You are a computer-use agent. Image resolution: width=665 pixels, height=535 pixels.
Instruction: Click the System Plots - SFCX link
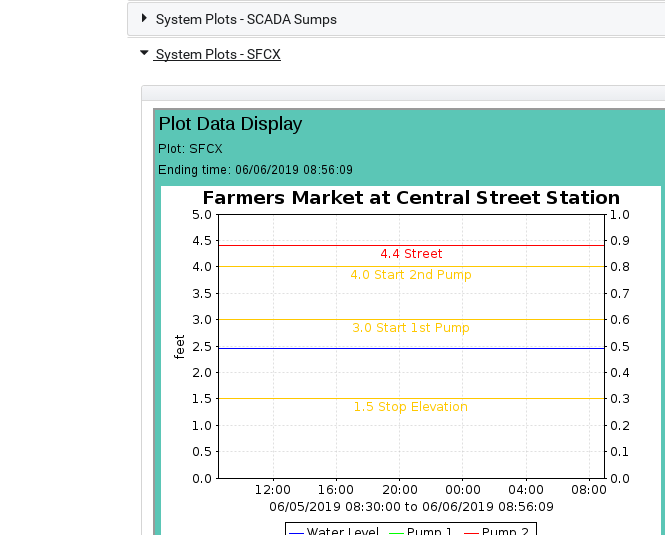click(218, 54)
